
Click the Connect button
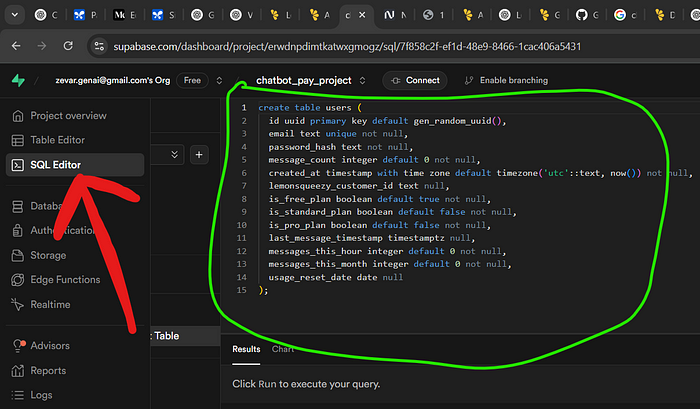click(415, 80)
